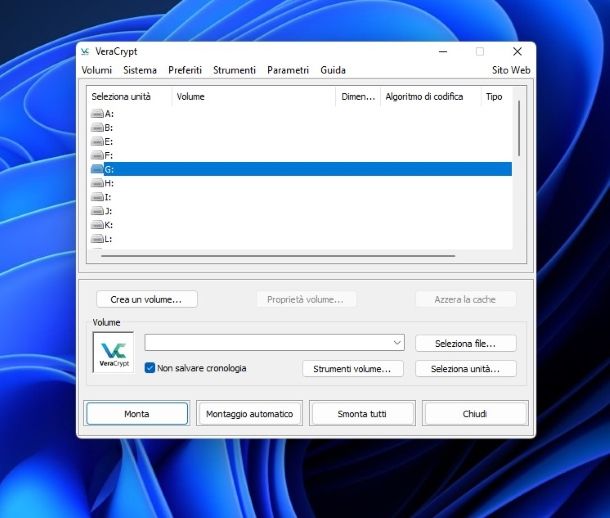Click the Monta button
This screenshot has height=518, width=610.
(137, 414)
